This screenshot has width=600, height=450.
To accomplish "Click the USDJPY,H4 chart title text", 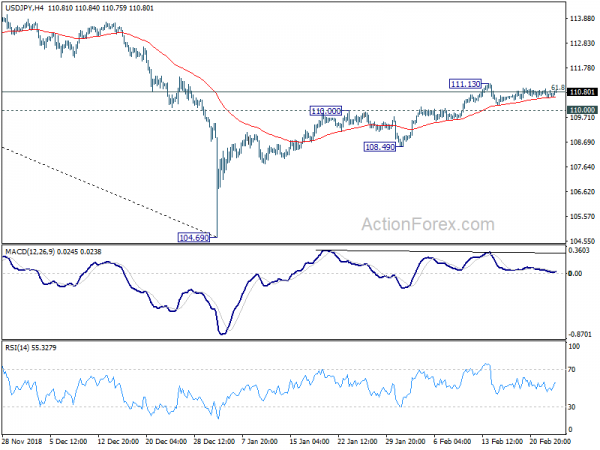I will 24,8.
